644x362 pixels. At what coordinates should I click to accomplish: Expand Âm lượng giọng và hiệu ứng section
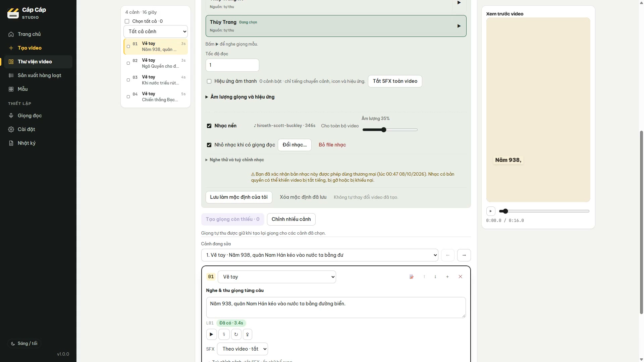tap(240, 97)
